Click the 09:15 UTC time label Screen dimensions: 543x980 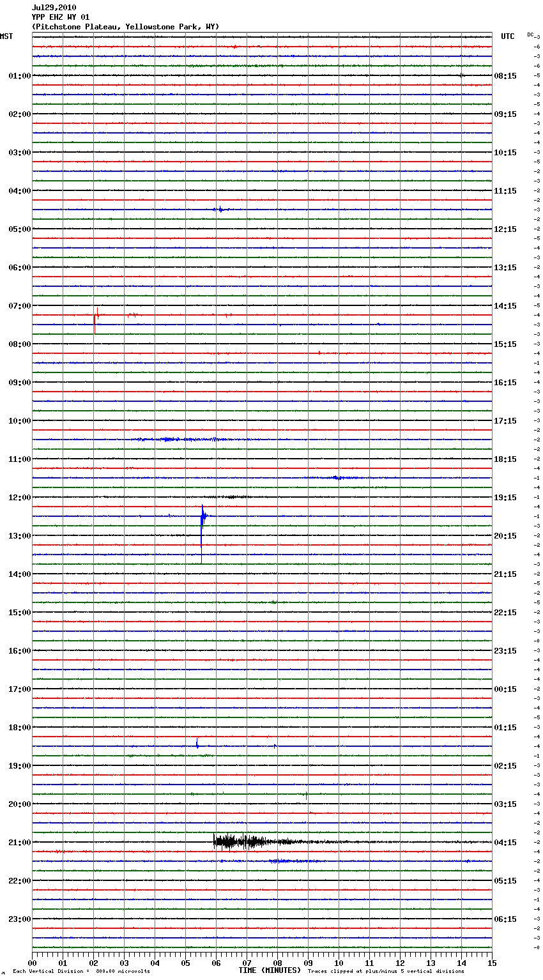[x=505, y=114]
